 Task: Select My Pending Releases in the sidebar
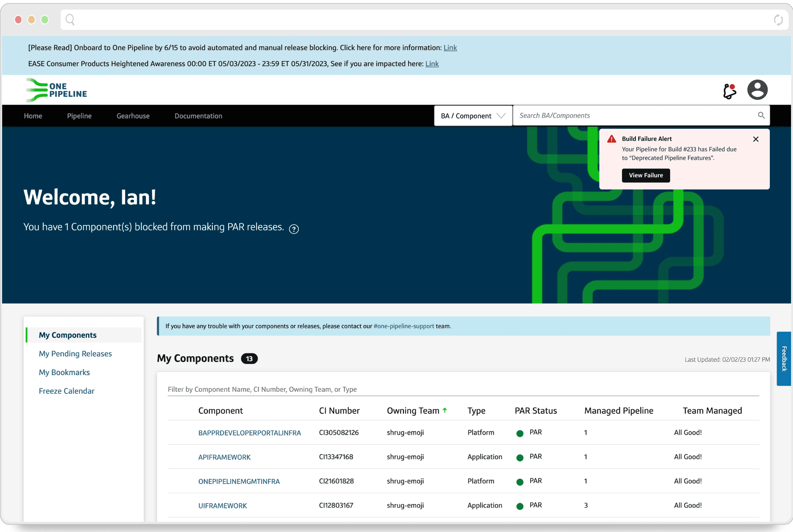point(75,354)
